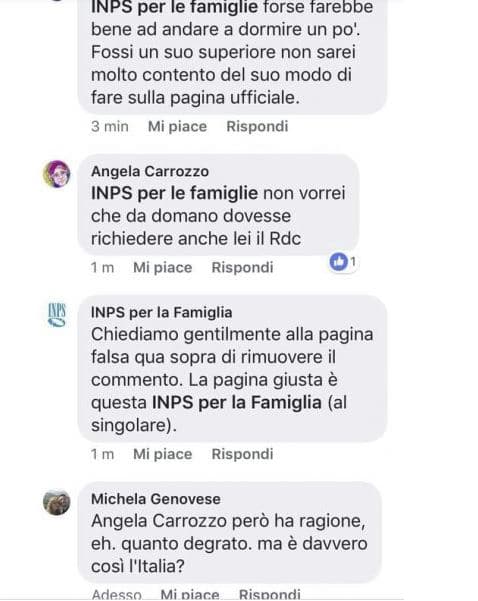Reply to the comment posted 3 min ago
The image size is (478, 601).
click(257, 126)
